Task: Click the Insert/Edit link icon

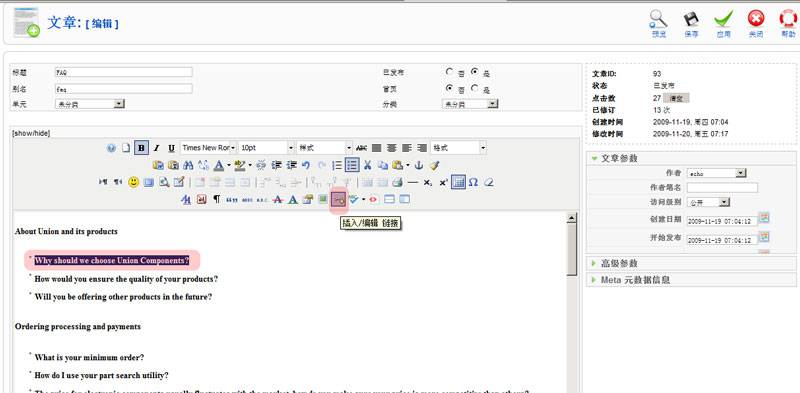Action: pos(338,199)
